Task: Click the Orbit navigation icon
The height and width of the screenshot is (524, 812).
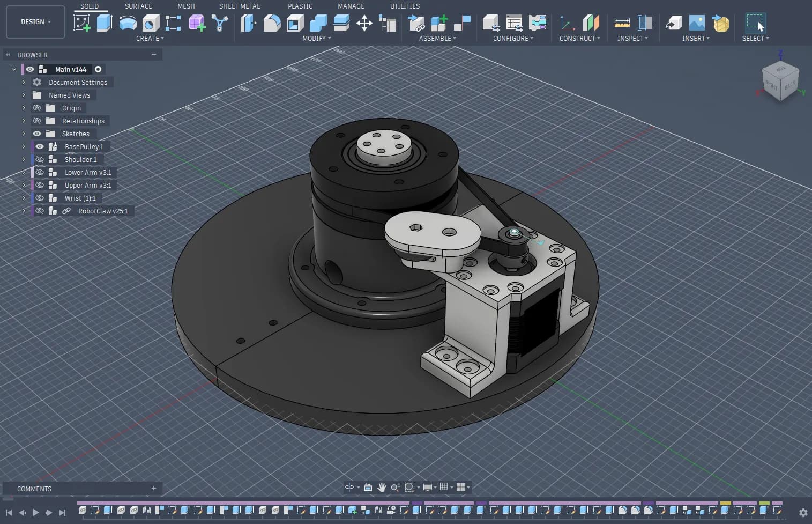Action: tap(349, 487)
